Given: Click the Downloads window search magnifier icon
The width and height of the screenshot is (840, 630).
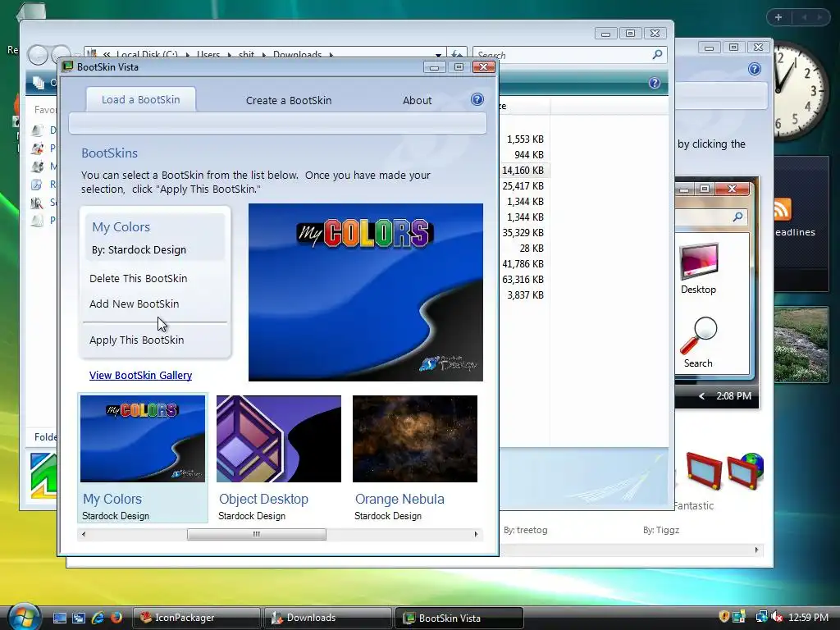Looking at the screenshot, I should coord(657,54).
